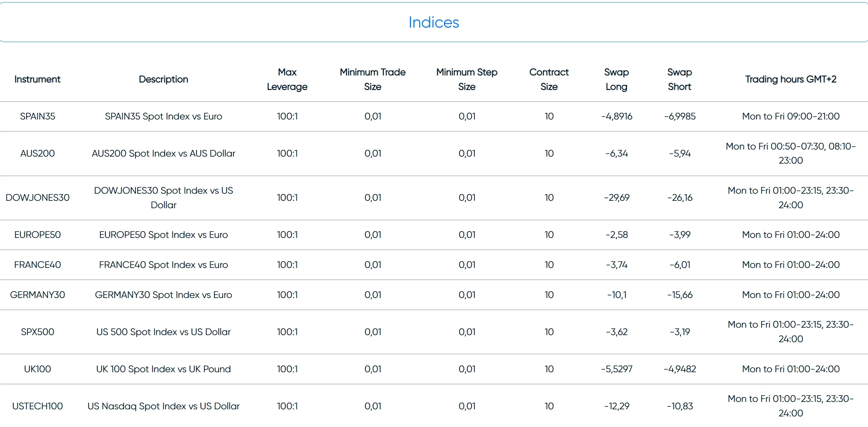This screenshot has width=868, height=427.
Task: Select the SPAIN35 instrument cell
Action: (37, 116)
